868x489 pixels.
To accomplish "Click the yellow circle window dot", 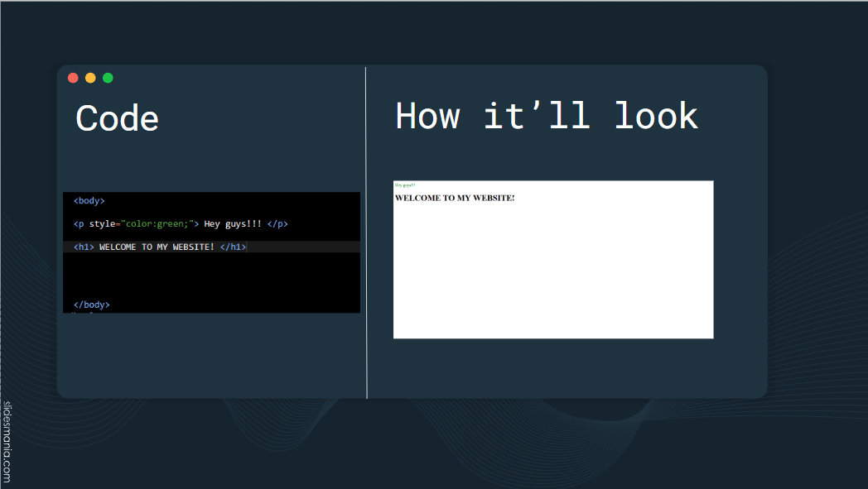I will (90, 78).
